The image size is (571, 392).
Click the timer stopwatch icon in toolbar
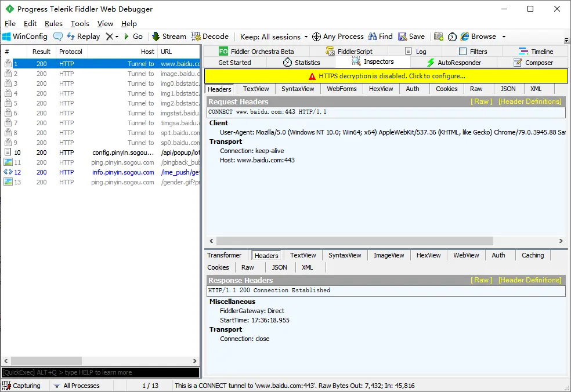[452, 37]
